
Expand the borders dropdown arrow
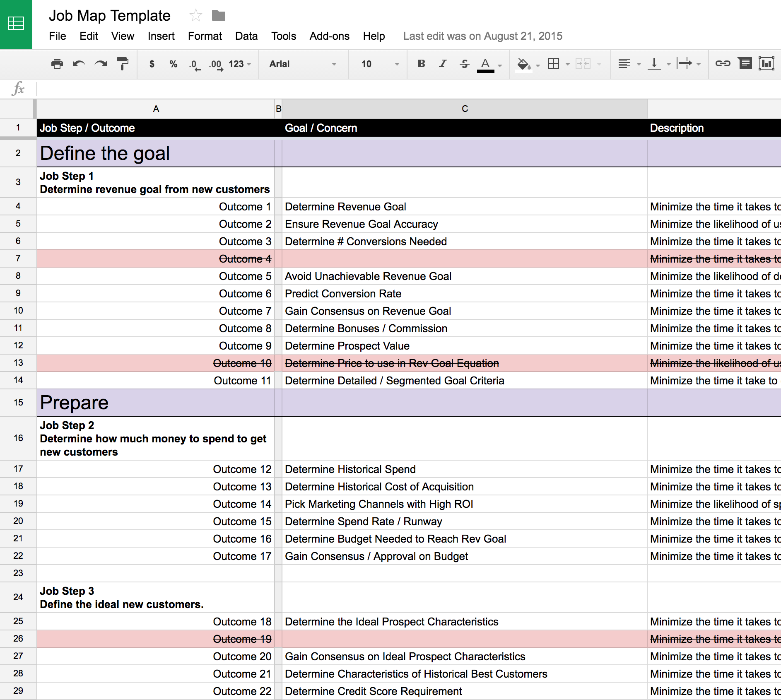tap(568, 64)
